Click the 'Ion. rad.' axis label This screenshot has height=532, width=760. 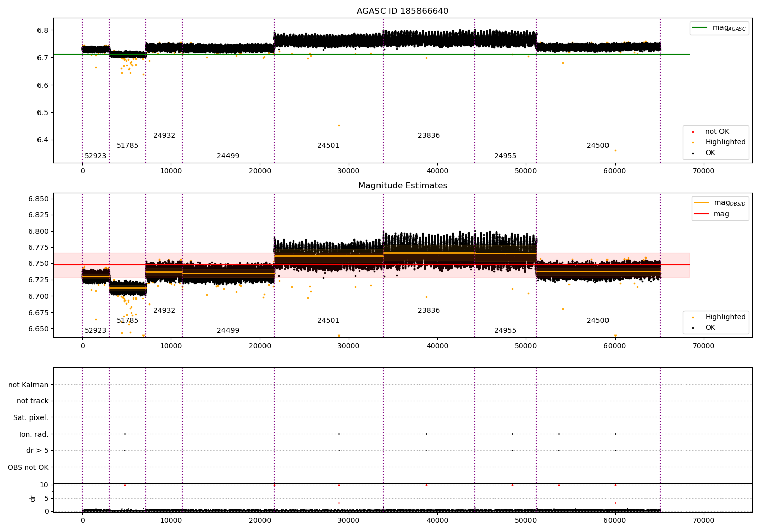coord(34,434)
